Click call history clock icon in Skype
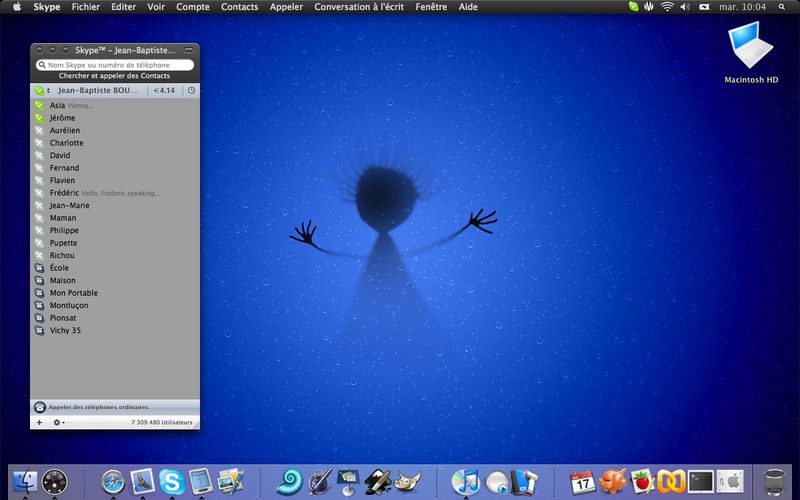Screen dimensions: 800x500 191,90
